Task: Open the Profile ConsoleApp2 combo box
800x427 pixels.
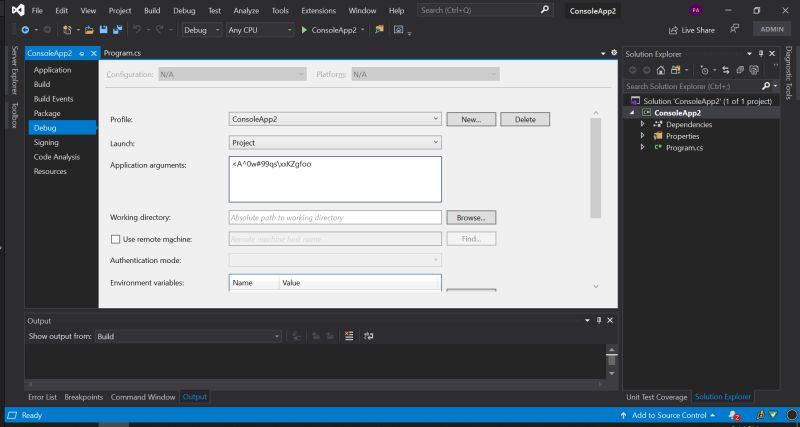Action: [335, 119]
